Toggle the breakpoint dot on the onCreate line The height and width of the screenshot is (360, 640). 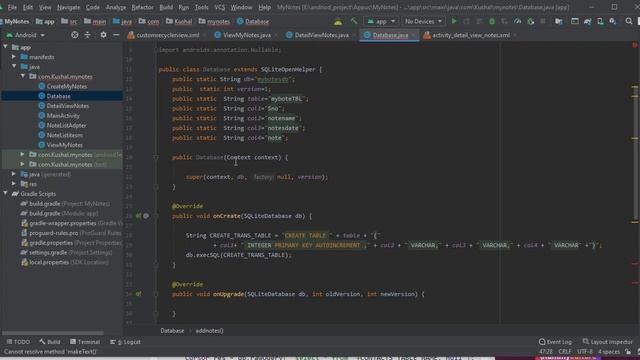(146, 216)
